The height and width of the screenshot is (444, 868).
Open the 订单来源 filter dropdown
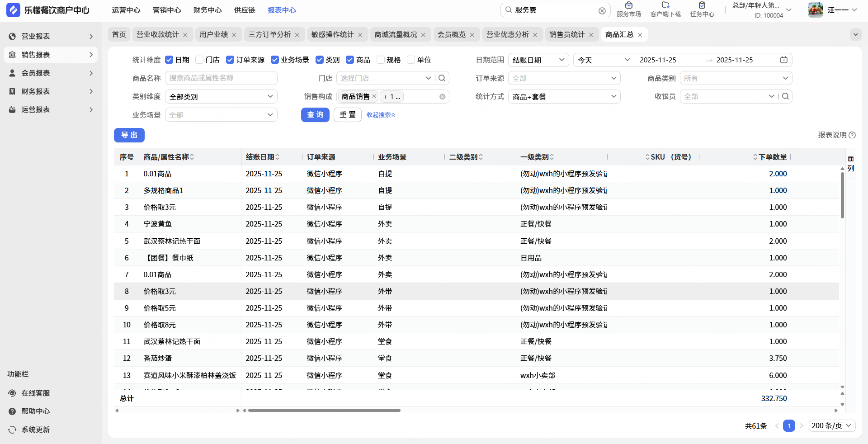pyautogui.click(x=564, y=78)
